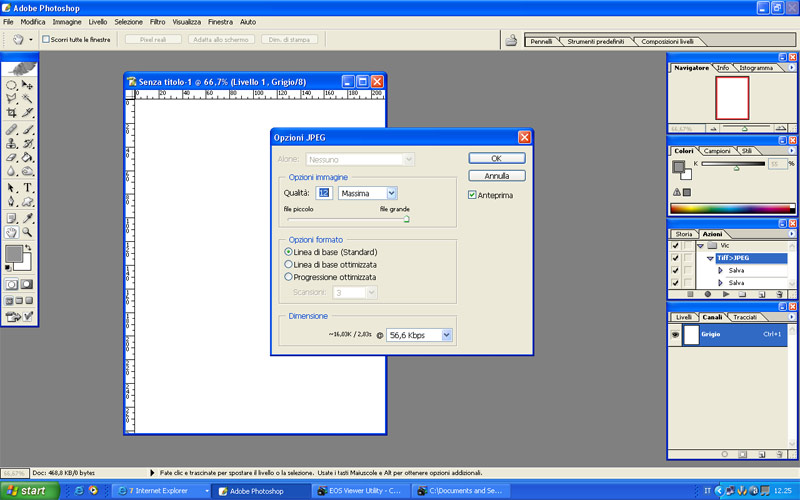Viewport: 800px width, 500px height.
Task: Hide the Grigio channel using the eye icon
Action: click(x=675, y=335)
